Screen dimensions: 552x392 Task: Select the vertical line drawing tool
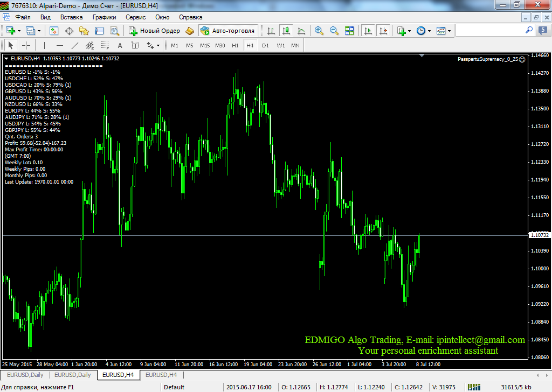point(44,45)
